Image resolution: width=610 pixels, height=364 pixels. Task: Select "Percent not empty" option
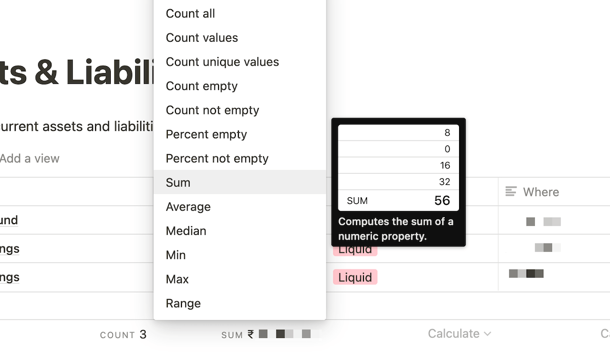tap(217, 158)
